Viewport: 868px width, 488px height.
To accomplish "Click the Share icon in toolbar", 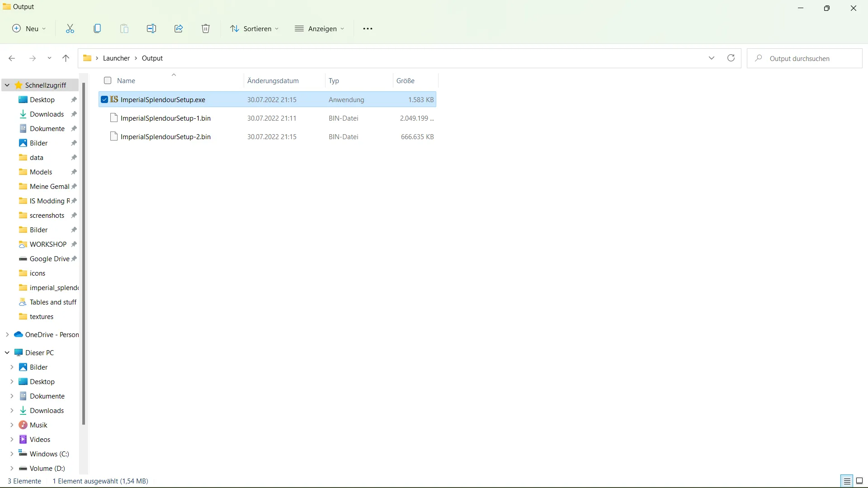I will click(x=179, y=29).
